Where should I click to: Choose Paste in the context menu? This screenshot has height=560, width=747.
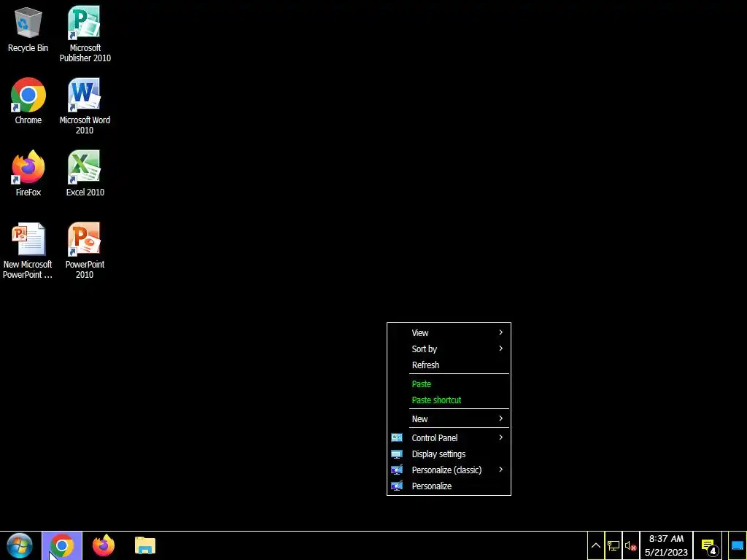pos(449,384)
